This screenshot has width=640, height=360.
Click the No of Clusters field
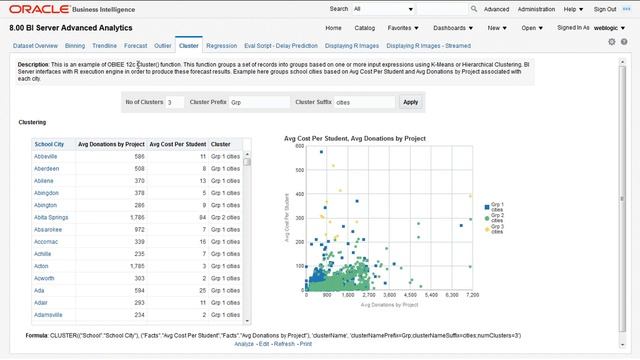click(175, 102)
